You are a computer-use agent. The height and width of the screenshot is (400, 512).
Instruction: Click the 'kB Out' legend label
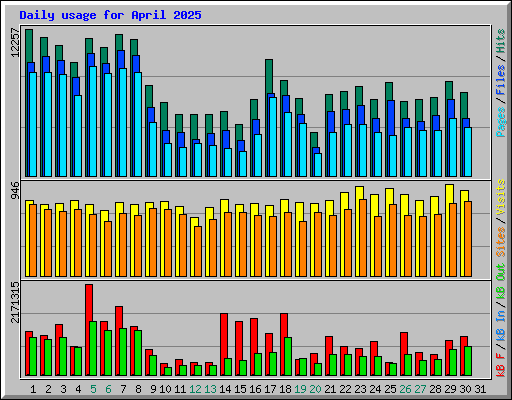501,282
